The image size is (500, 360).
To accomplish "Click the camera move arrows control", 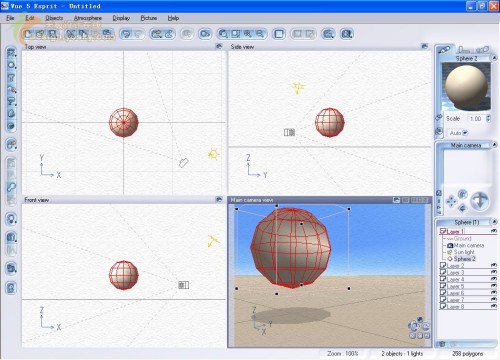I will tap(451, 202).
